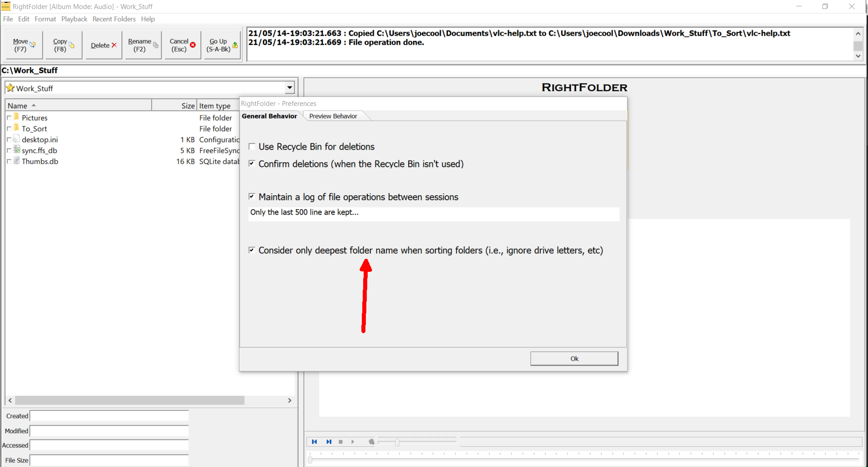Tick the checkbox next to sync.ffs_db
Screen dimensions: 868x467
[9, 151]
